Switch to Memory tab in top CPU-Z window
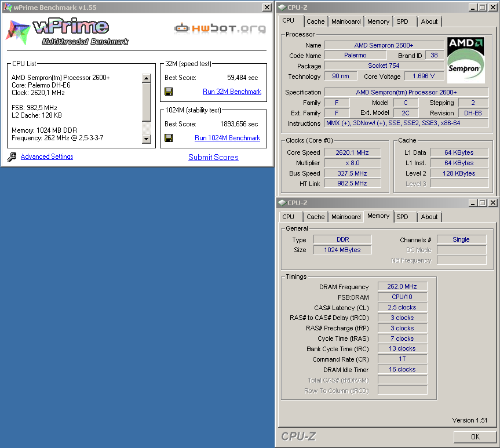Viewport: 500px width, 448px height. [378, 21]
